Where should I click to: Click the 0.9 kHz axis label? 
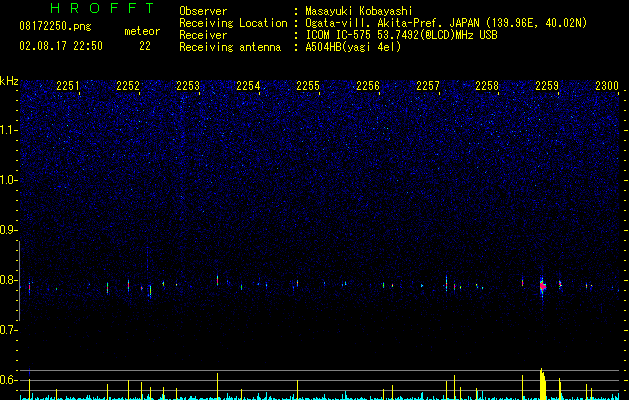pos(8,230)
